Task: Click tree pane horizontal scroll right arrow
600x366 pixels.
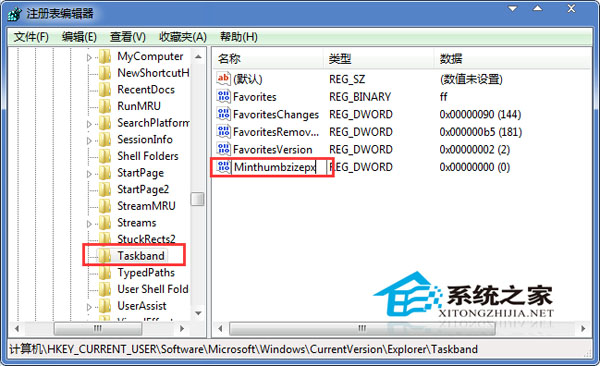Action: pos(182,328)
